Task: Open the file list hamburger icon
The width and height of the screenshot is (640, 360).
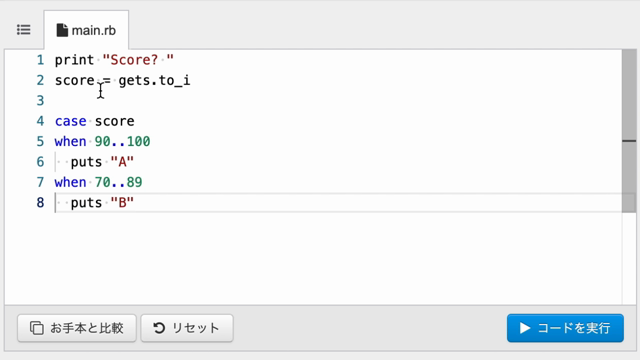Action: 24,30
